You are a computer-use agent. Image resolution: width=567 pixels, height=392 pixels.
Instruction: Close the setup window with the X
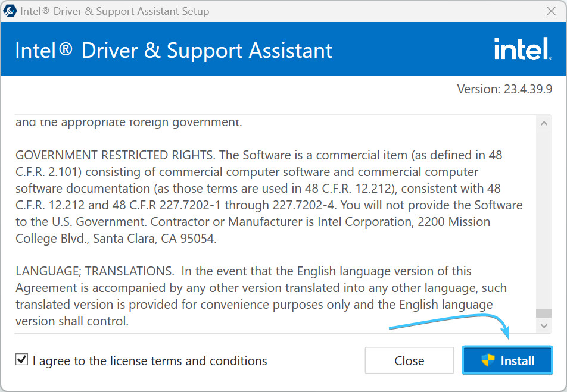(552, 11)
